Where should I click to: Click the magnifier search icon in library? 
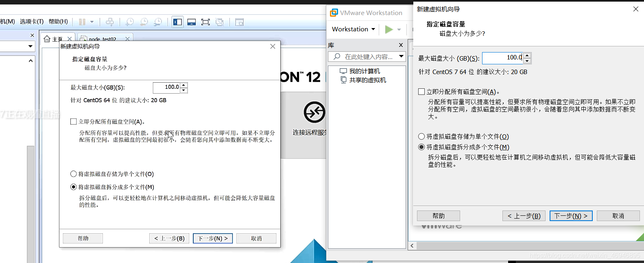pos(337,57)
